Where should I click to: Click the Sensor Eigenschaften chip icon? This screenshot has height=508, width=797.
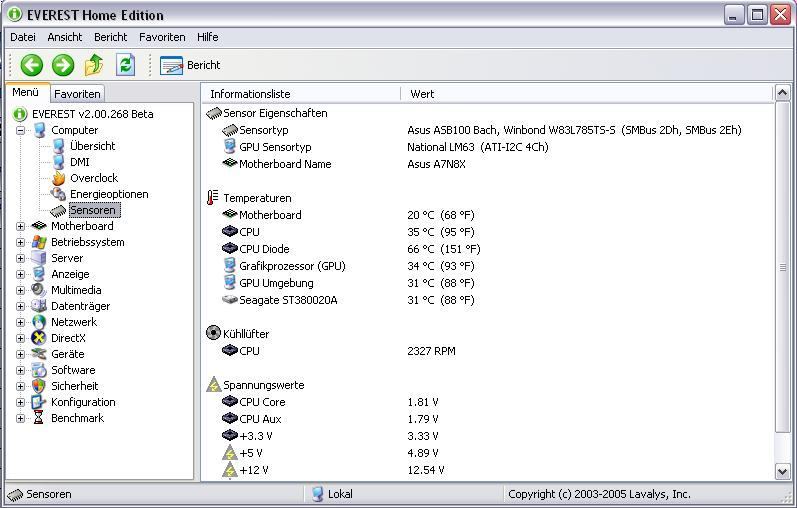(x=213, y=113)
